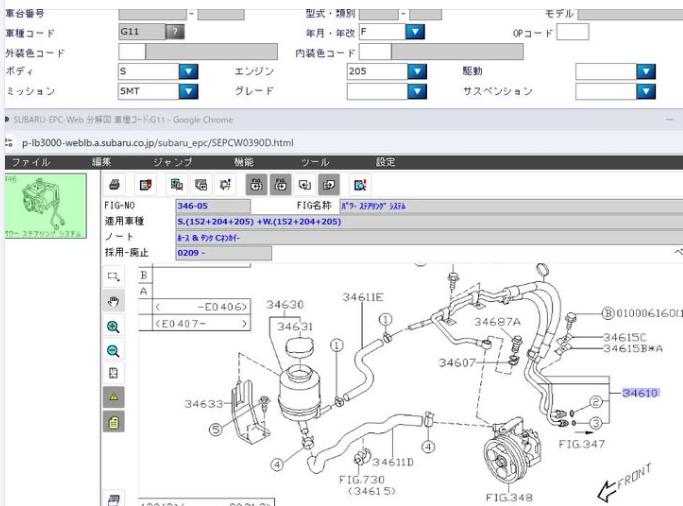Click the OPコード input field
683x506 pixels.
click(573, 32)
